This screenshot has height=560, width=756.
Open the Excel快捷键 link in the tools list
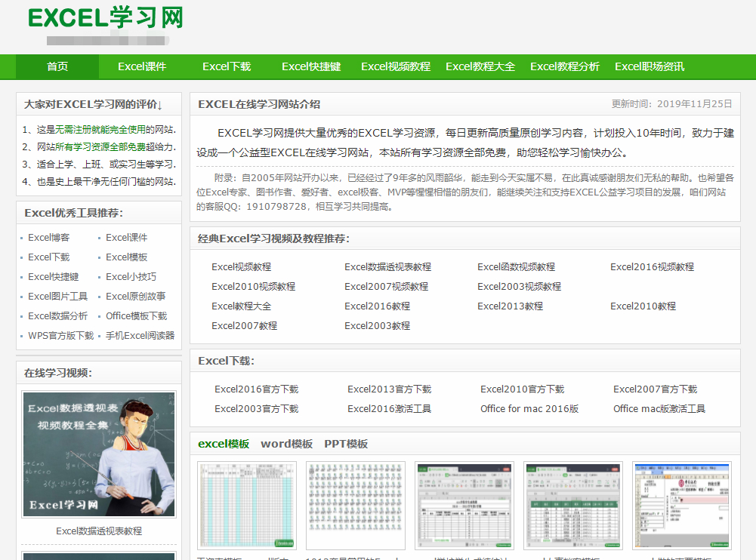click(54, 277)
